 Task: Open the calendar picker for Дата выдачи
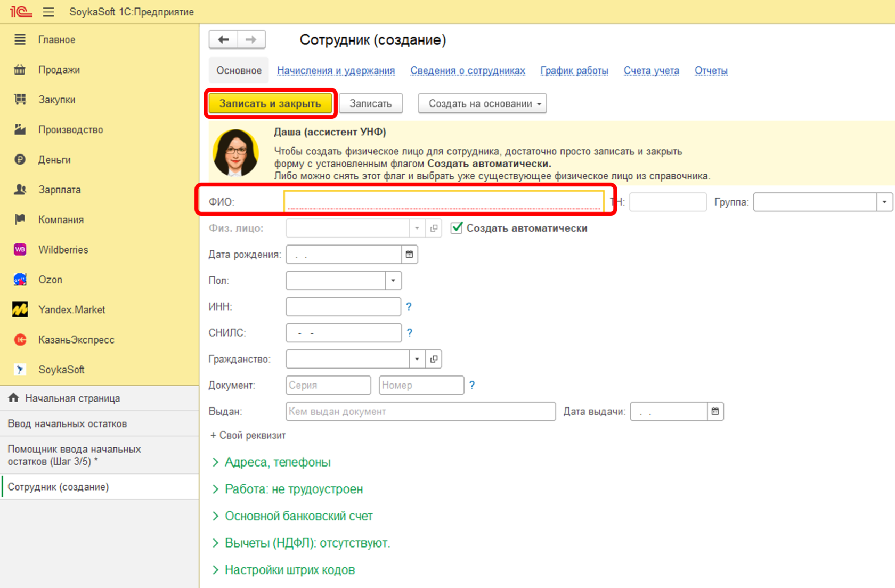(x=715, y=411)
